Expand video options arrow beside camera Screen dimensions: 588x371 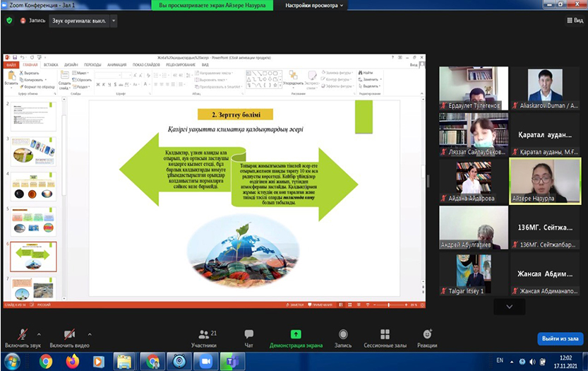point(89,334)
